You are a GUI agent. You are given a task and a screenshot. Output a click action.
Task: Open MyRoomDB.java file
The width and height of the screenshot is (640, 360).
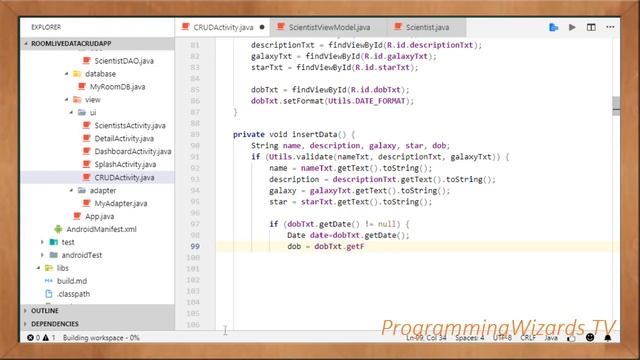(118, 87)
